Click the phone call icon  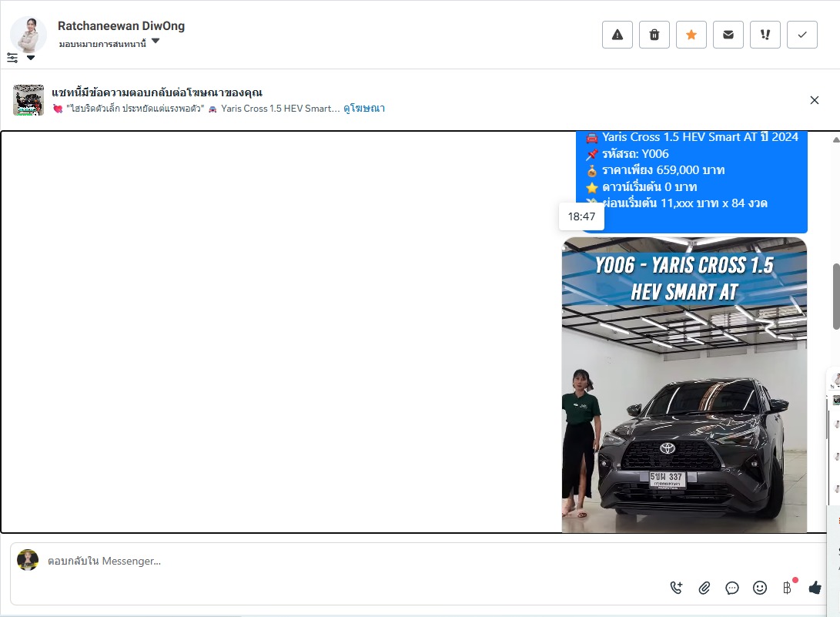(x=676, y=588)
